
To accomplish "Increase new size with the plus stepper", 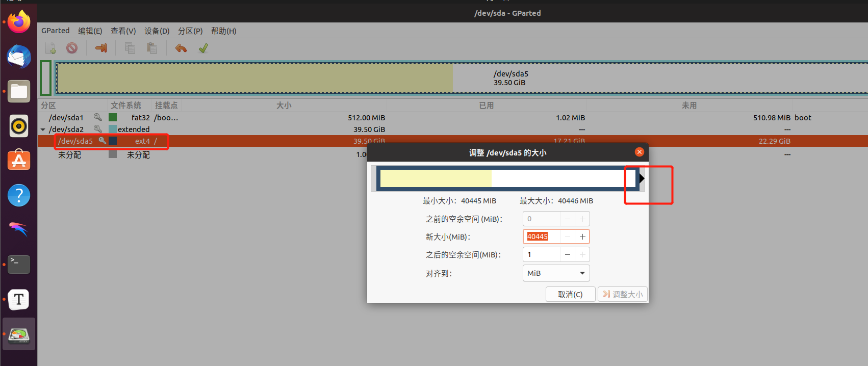I will point(582,237).
